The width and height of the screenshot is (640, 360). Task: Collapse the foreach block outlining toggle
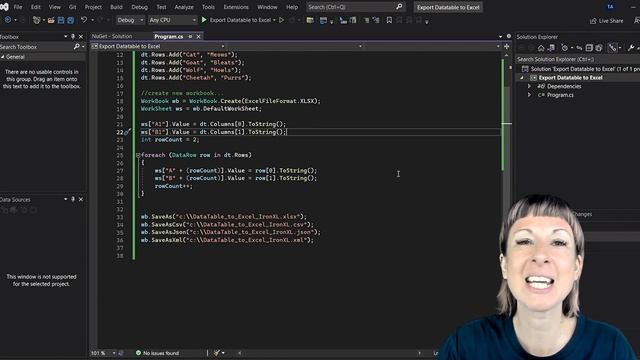(138, 155)
